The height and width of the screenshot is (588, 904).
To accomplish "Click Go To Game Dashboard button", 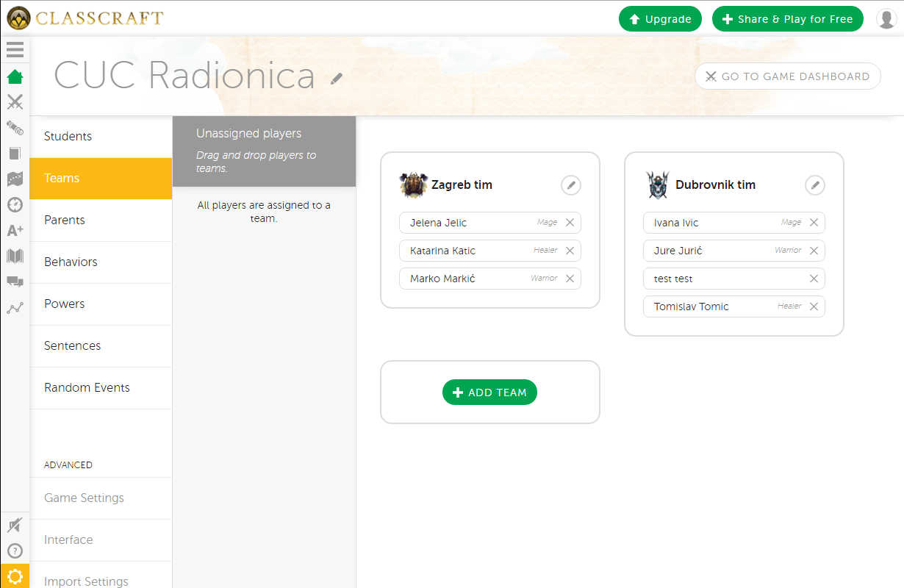I will click(x=787, y=76).
